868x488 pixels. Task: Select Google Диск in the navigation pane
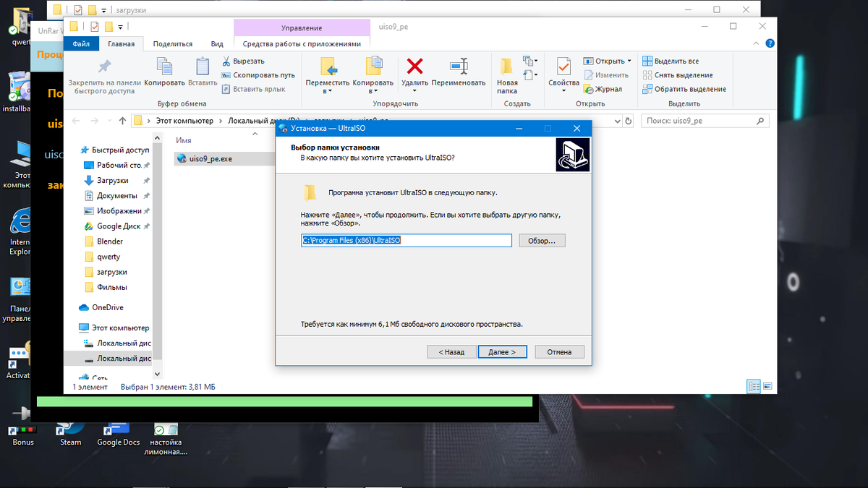click(x=117, y=226)
